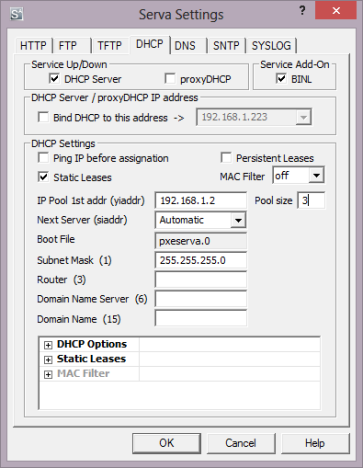Click the question mark help icon

click(302, 11)
